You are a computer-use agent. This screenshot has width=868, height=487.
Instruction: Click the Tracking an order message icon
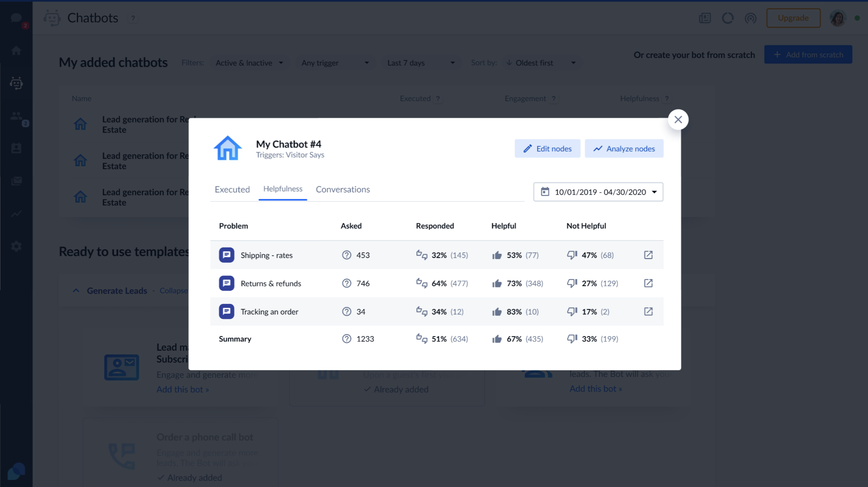click(226, 311)
